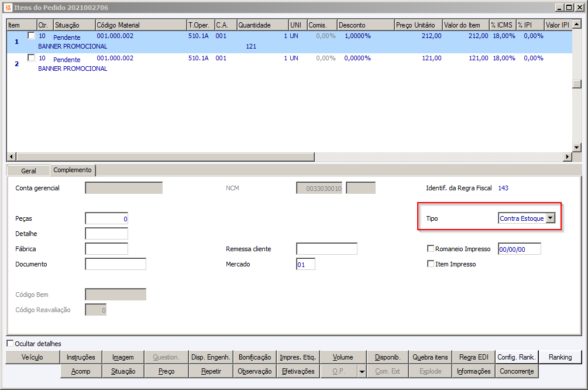Click into the Peças input field

coord(106,218)
